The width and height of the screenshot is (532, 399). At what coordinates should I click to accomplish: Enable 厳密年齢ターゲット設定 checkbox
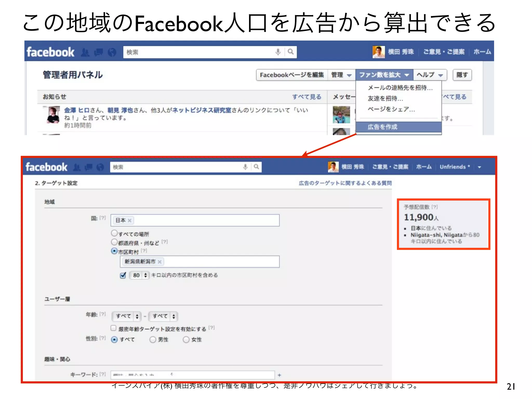point(114,328)
